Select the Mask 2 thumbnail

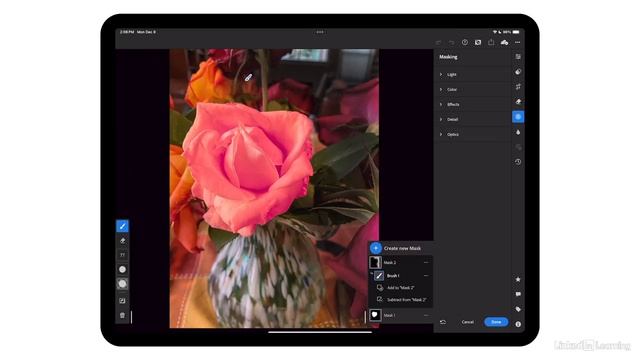(375, 262)
